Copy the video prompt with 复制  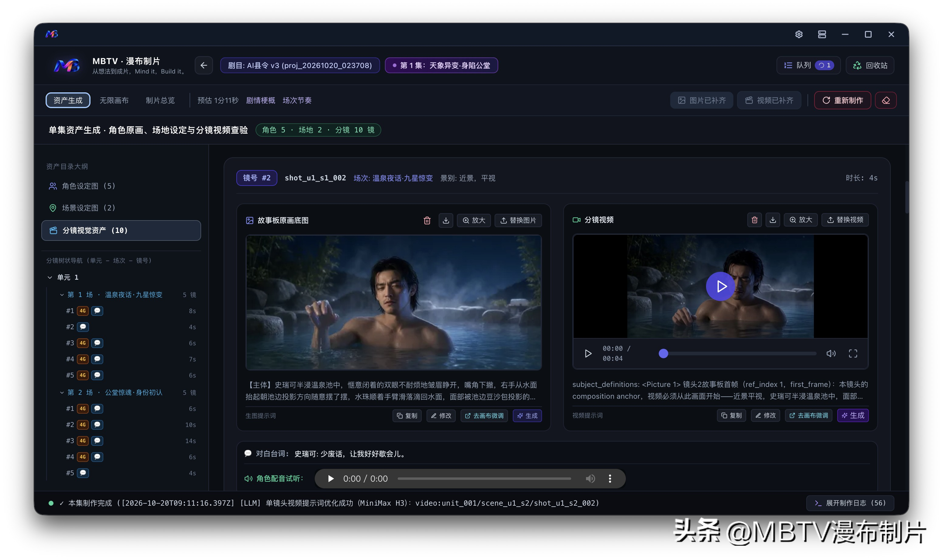(x=731, y=415)
